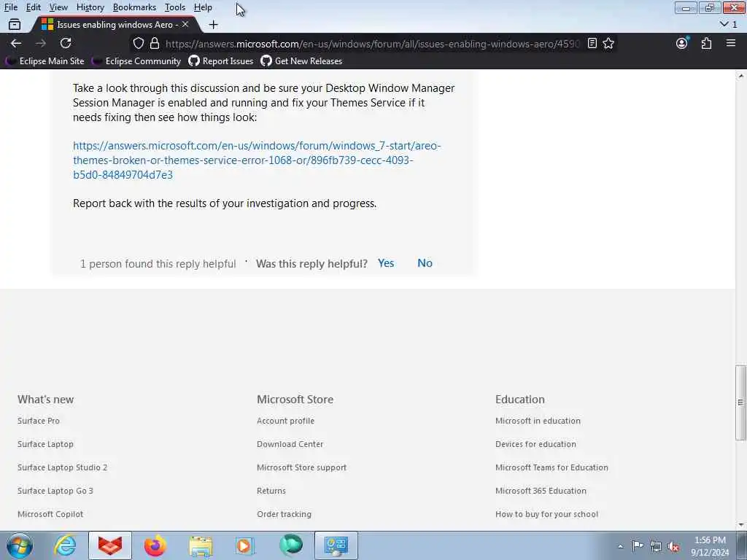Open the Help menu
This screenshot has height=560, width=747.
tap(203, 7)
